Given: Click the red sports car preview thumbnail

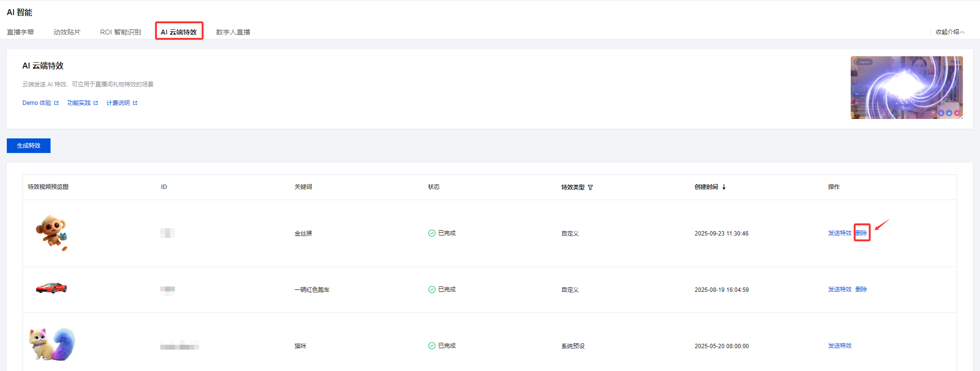Looking at the screenshot, I should [x=52, y=288].
